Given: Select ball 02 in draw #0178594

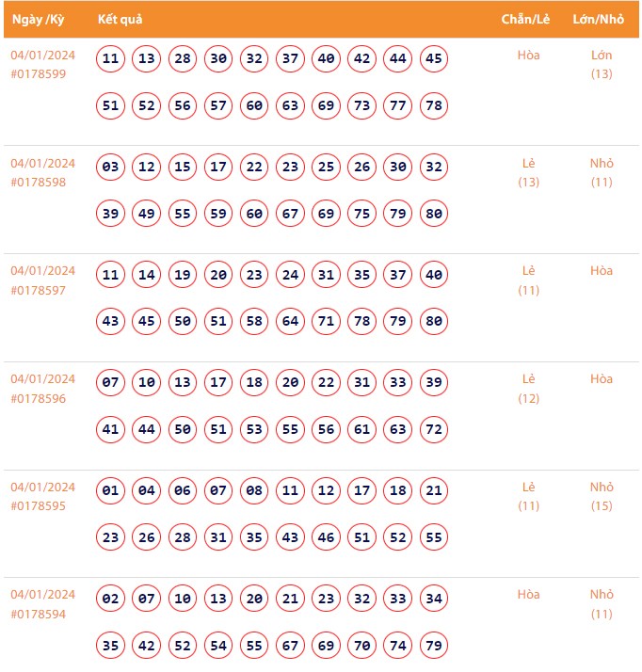Looking at the screenshot, I should point(111,600).
